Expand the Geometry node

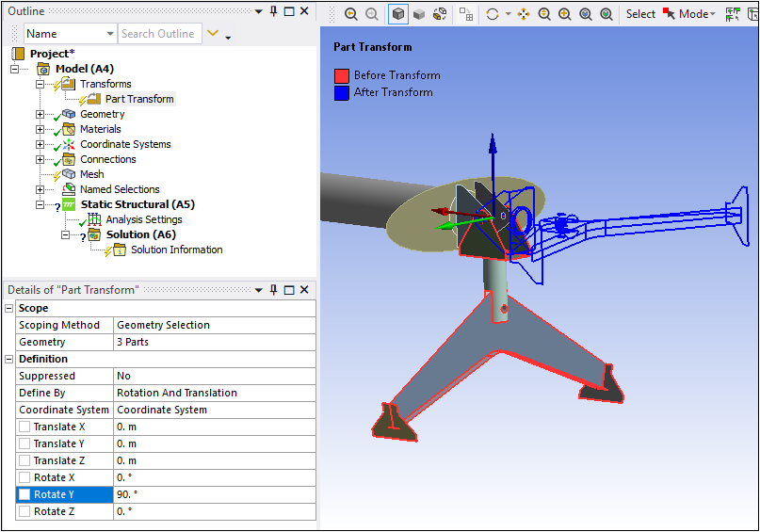click(x=40, y=114)
